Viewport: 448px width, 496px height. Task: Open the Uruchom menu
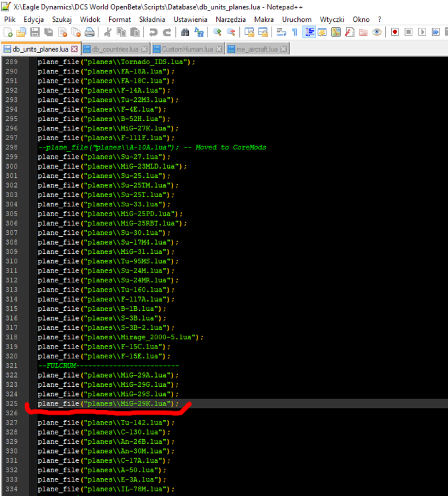[297, 20]
